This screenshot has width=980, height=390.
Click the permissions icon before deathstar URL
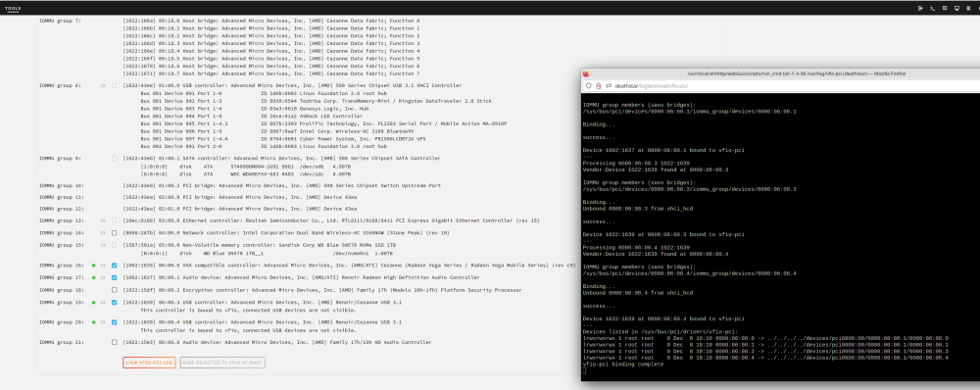click(x=609, y=85)
